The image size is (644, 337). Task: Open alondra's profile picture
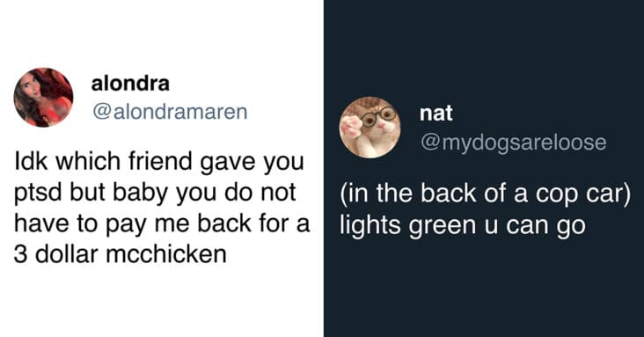point(43,98)
